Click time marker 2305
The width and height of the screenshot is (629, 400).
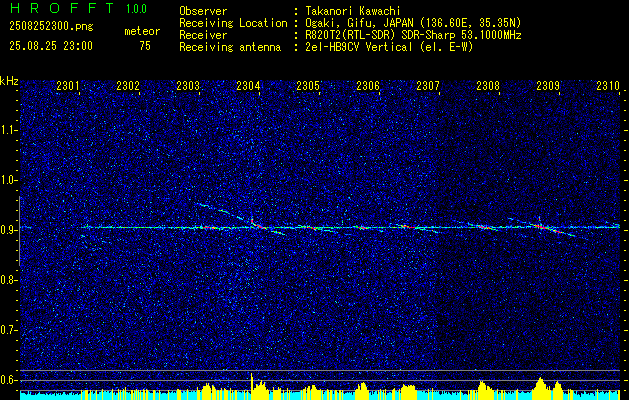pos(308,85)
